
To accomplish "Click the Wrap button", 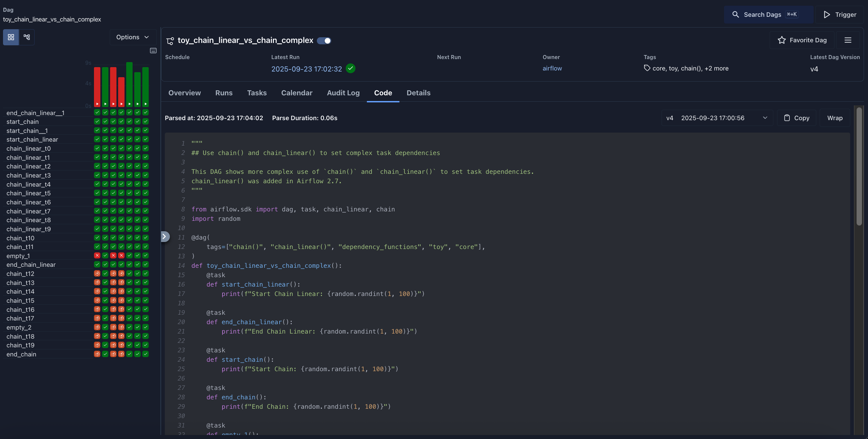I will pyautogui.click(x=835, y=118).
